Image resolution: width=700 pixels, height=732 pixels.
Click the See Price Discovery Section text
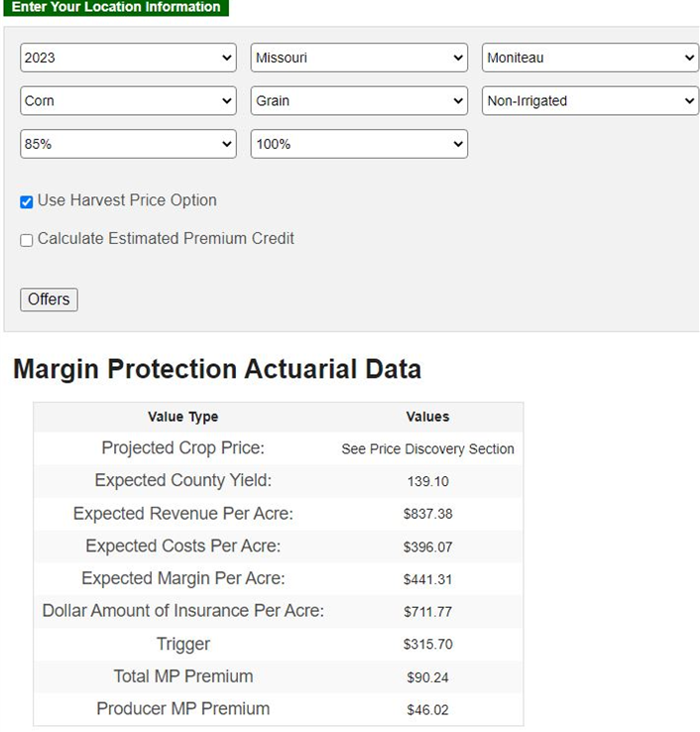click(x=427, y=449)
